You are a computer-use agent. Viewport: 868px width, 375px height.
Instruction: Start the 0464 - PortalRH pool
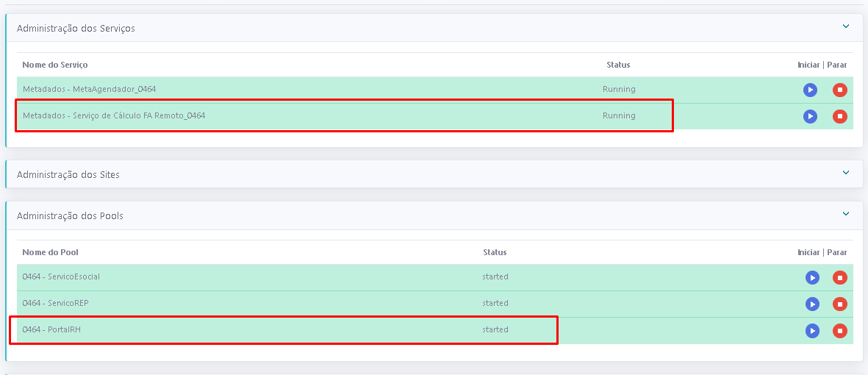click(811, 331)
